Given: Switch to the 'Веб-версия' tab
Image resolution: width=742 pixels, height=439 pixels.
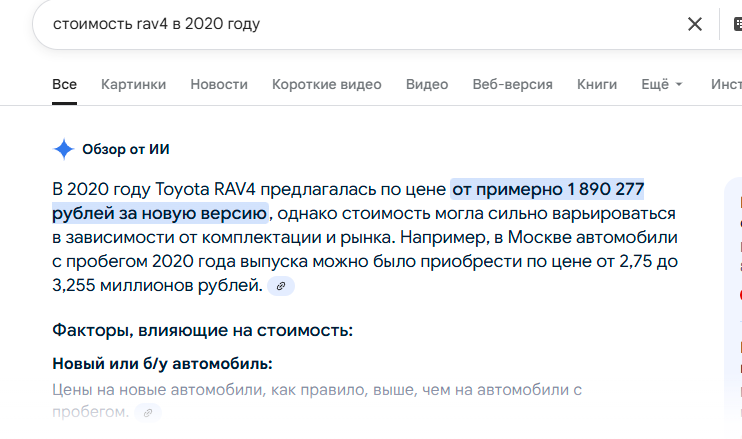Looking at the screenshot, I should click(512, 84).
